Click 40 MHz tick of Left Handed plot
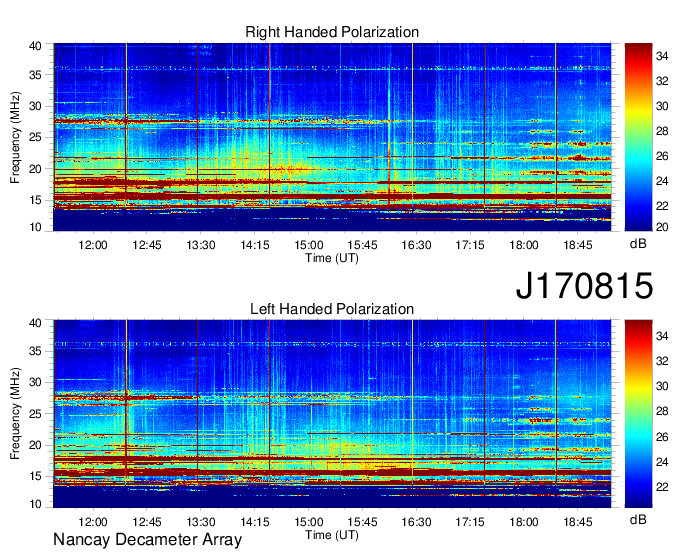Image resolution: width=680 pixels, height=552 pixels. 35,322
